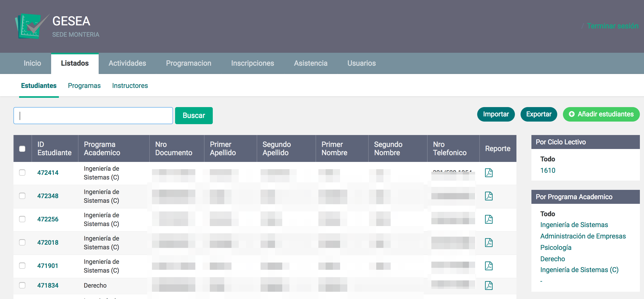Open PDF report for student 472256
The height and width of the screenshot is (299, 644).
click(x=489, y=219)
